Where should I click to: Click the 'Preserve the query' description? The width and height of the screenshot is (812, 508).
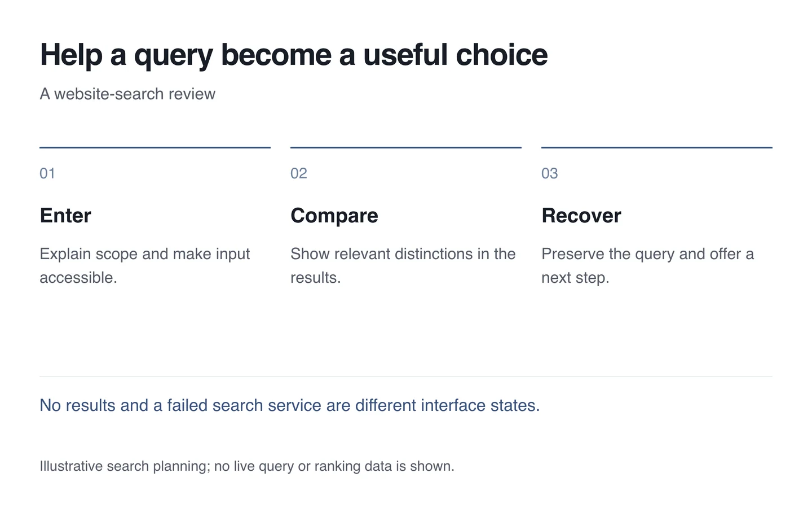pos(647,266)
